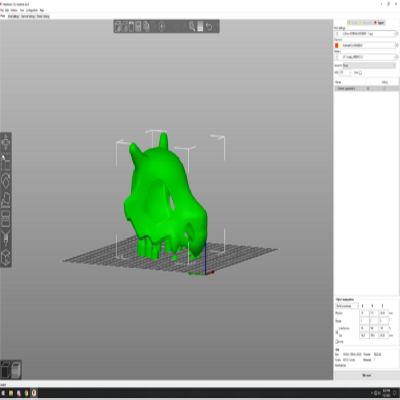This screenshot has width=400, height=400.
Task: Switch to the sliced preview view icon
Action: click(x=16, y=370)
